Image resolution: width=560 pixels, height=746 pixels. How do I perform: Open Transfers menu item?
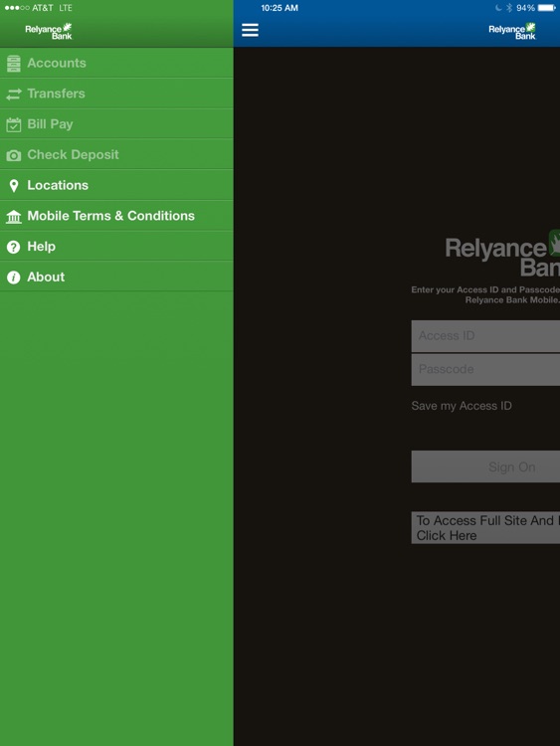[116, 93]
